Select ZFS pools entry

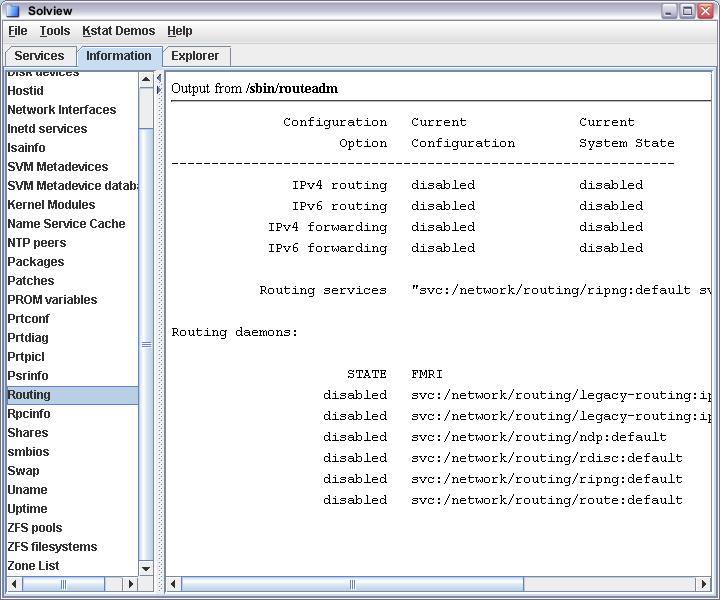(x=73, y=528)
